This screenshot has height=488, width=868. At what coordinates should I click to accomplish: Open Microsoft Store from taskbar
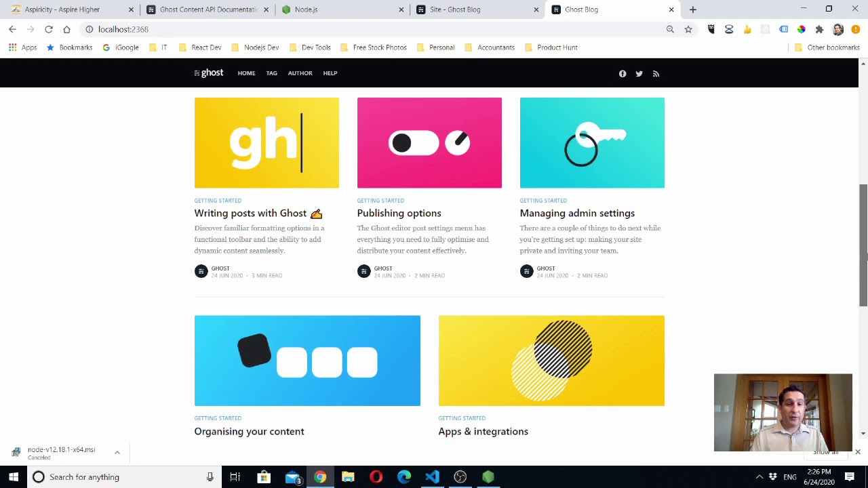click(x=264, y=477)
